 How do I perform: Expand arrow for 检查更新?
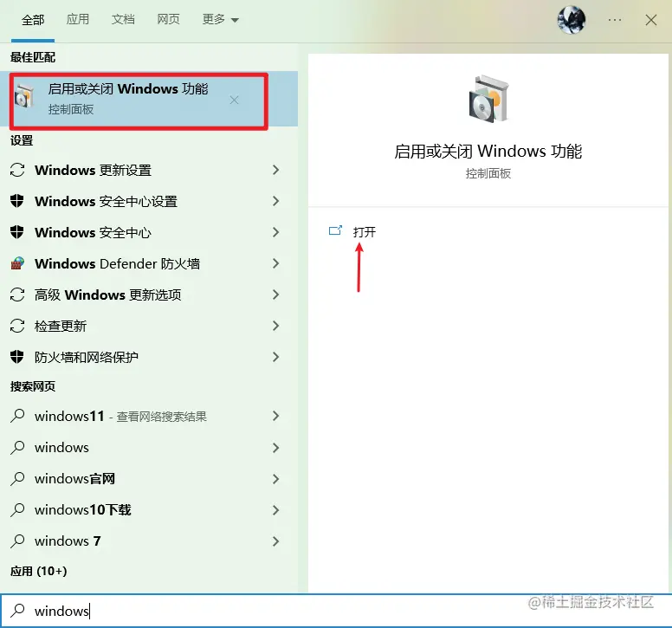(x=276, y=327)
